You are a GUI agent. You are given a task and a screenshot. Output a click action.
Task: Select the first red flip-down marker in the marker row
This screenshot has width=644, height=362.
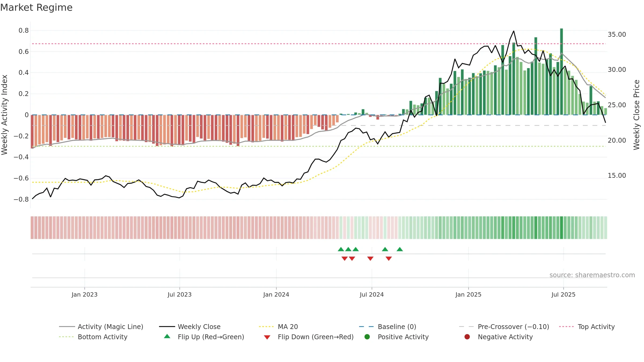point(345,258)
